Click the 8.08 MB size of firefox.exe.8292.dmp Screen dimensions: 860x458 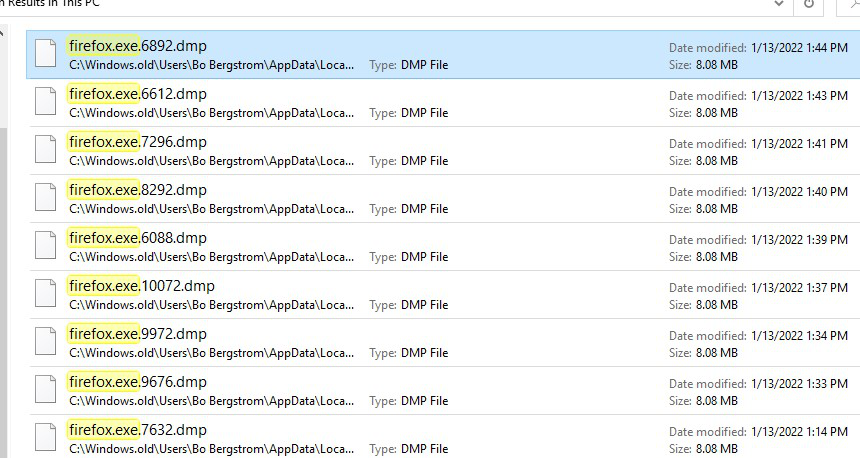click(717, 209)
